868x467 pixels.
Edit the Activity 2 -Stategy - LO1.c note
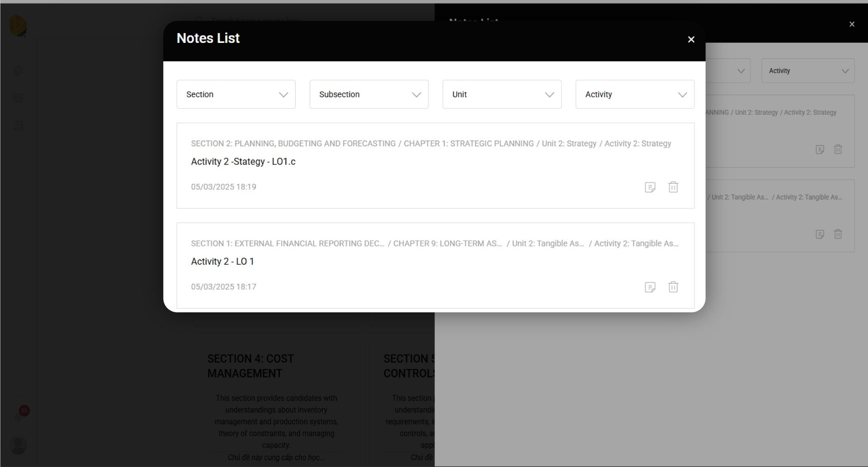pos(650,187)
